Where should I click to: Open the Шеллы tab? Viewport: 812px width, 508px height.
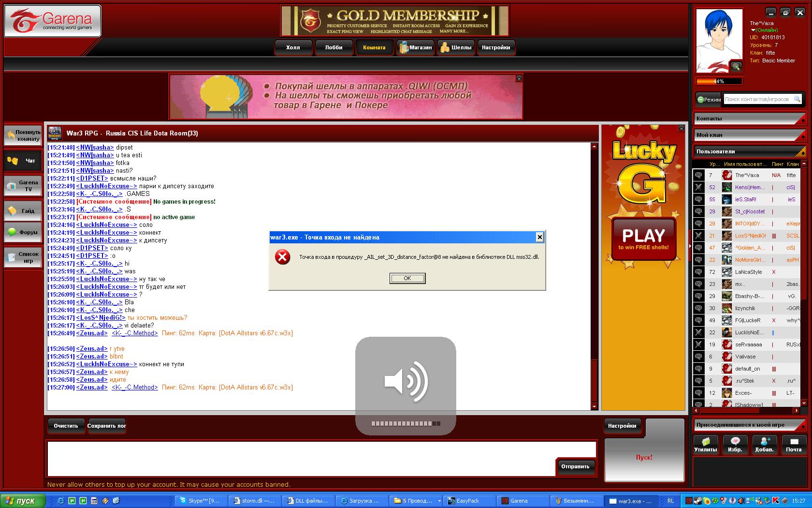pyautogui.click(x=456, y=47)
